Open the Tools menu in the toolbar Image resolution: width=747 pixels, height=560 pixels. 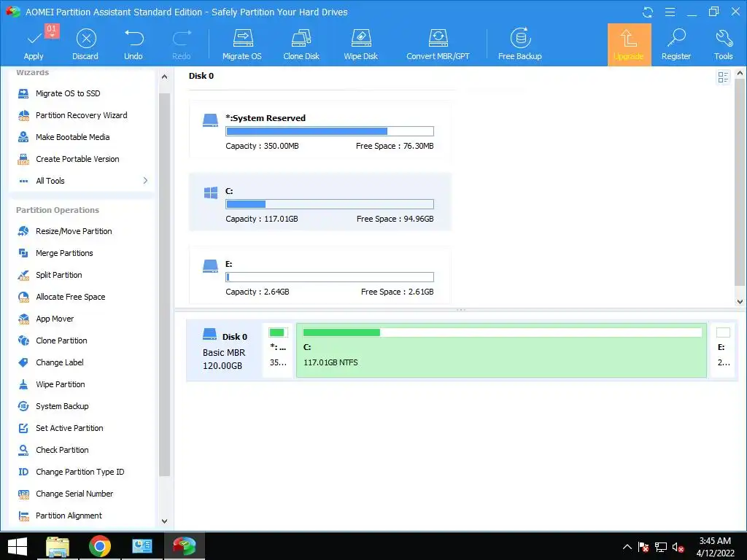(x=723, y=44)
